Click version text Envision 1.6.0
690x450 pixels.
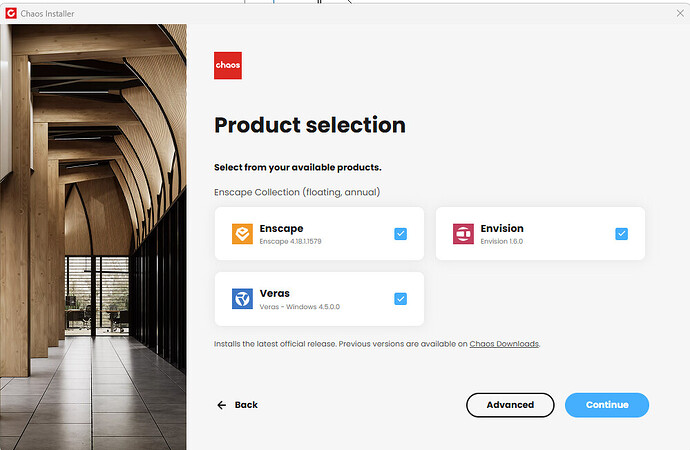coord(502,241)
